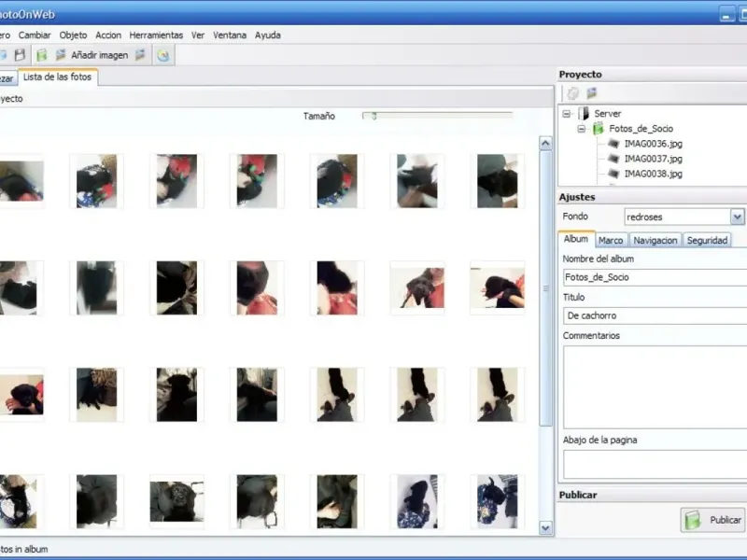747x560 pixels.
Task: Collapse the Fotos_de_Socio album node
Action: [582, 129]
